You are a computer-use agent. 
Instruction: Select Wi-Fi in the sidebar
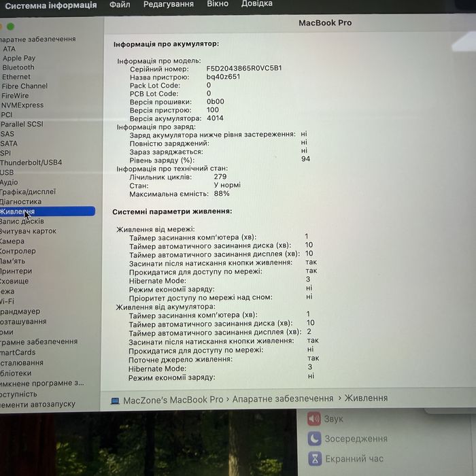7,301
